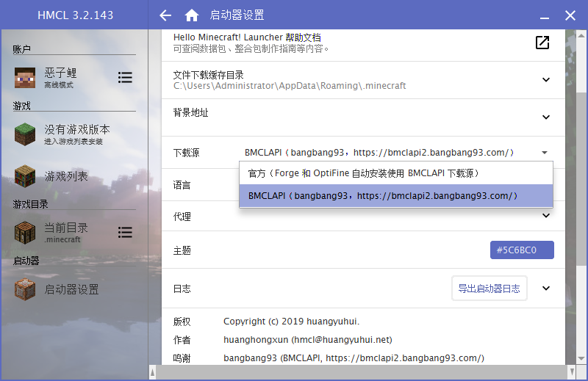Viewport: 588px width, 381px height.
Task: Click the command block launcher settings icon
Action: 25,289
